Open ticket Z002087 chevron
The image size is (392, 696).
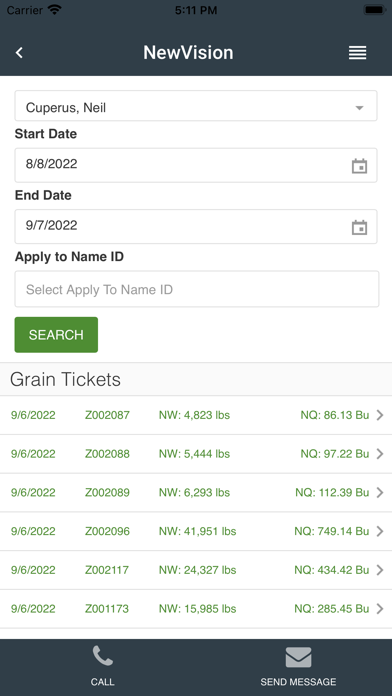point(380,415)
